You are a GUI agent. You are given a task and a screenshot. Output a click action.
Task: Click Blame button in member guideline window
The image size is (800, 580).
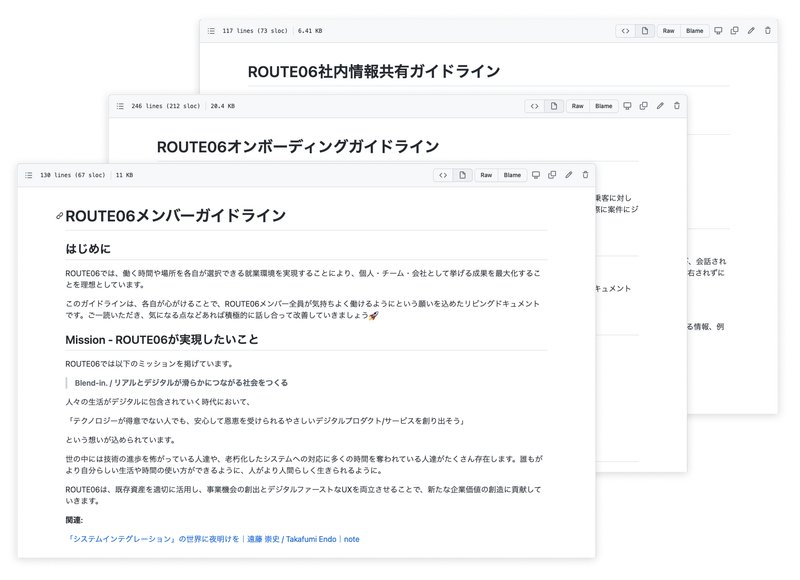(512, 175)
